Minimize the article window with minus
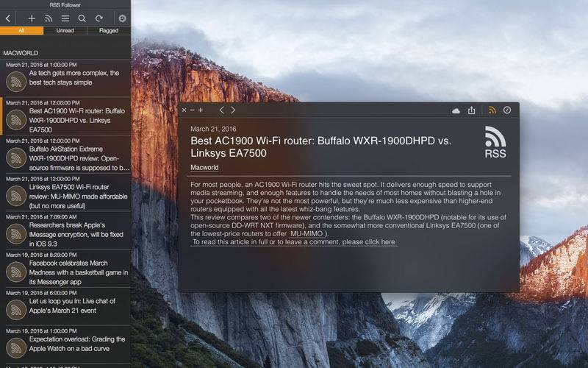Viewport: 588px width, 368px height. coord(193,110)
